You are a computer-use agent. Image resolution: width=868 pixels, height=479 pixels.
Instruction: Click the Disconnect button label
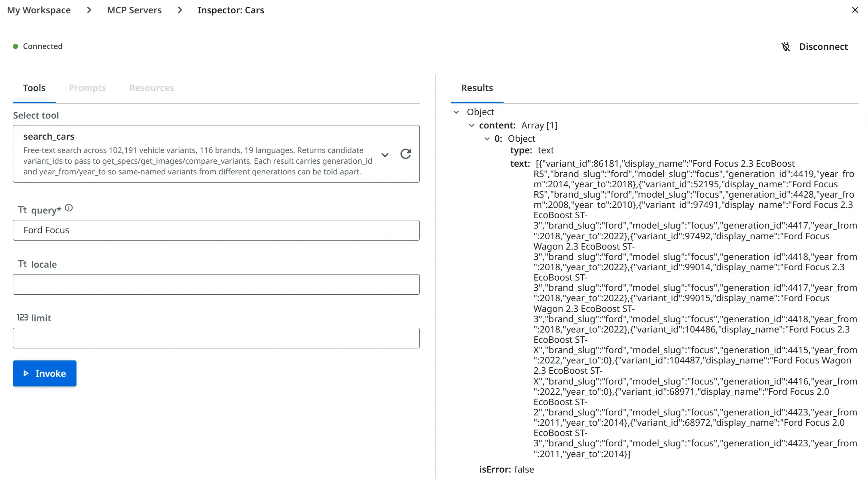point(823,46)
